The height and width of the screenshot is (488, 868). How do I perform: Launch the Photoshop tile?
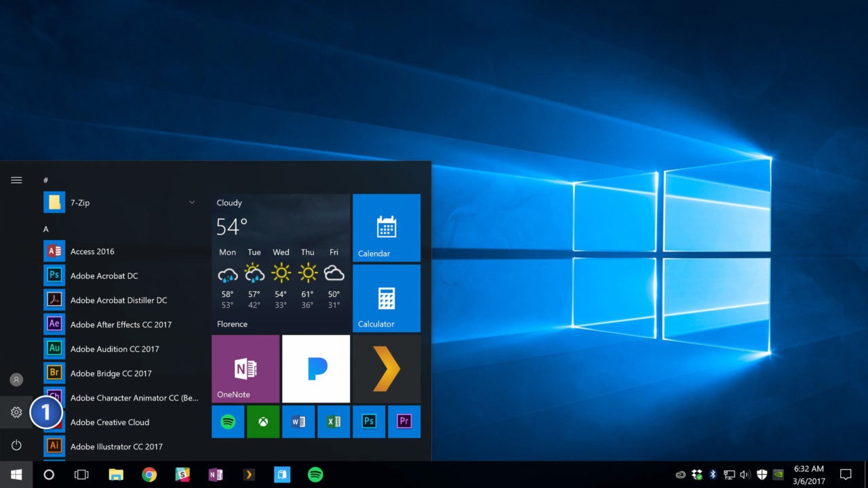pyautogui.click(x=369, y=422)
